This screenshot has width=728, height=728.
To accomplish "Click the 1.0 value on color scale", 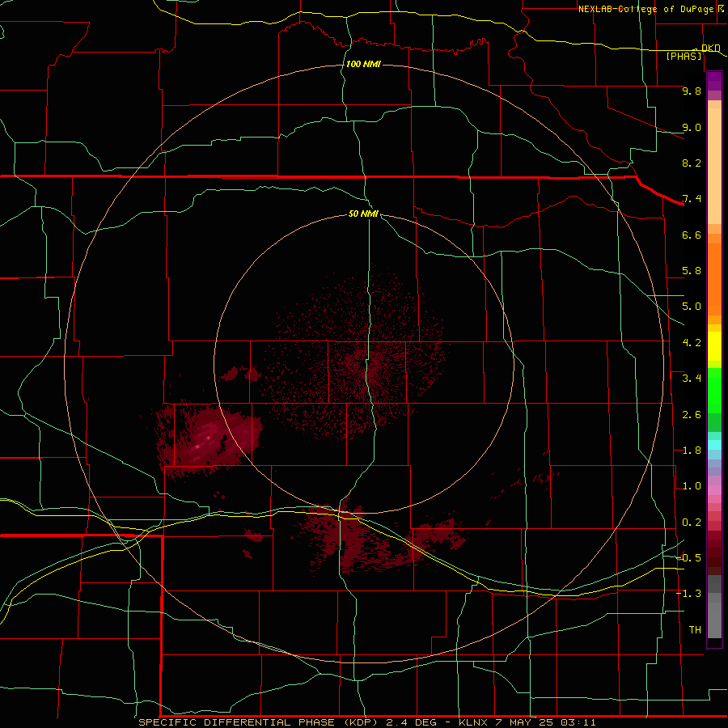I will (x=692, y=486).
